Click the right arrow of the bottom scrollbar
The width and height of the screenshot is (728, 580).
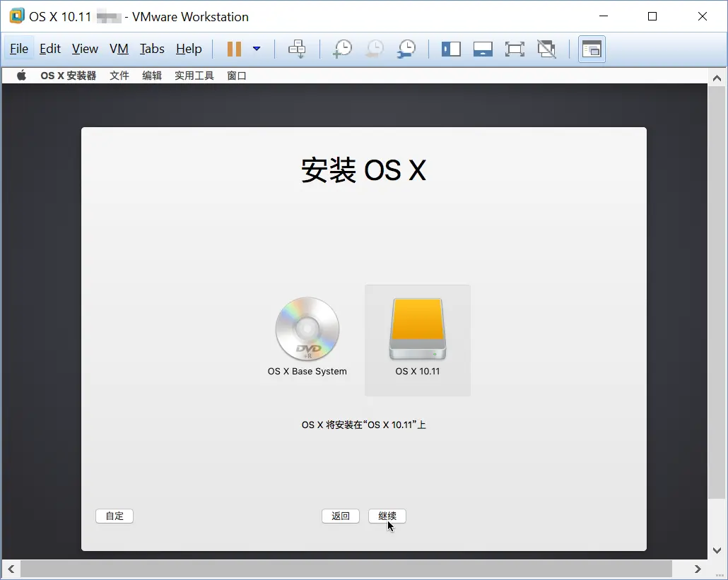coord(698,569)
